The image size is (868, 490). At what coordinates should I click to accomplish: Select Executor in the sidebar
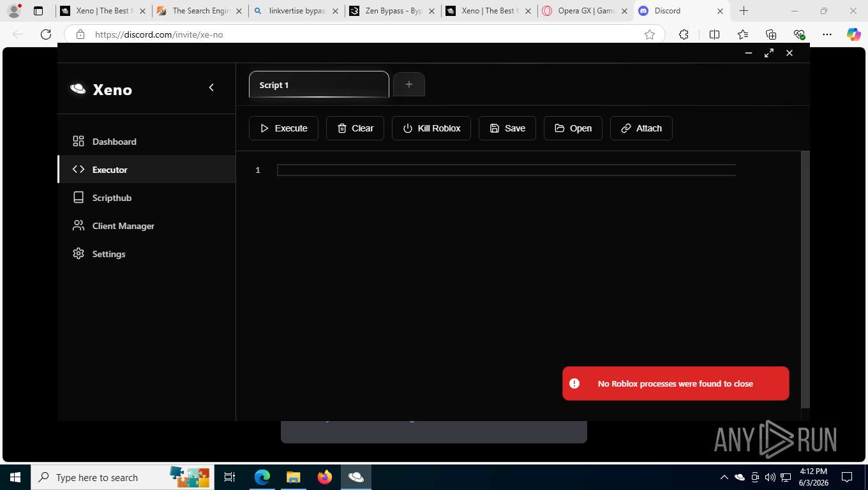147,170
